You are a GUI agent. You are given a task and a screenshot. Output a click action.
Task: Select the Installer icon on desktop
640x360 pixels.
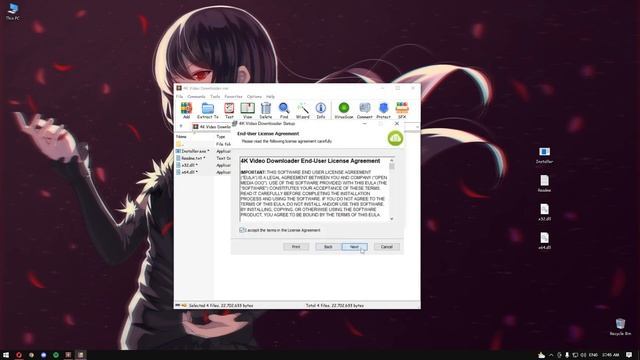544,156
